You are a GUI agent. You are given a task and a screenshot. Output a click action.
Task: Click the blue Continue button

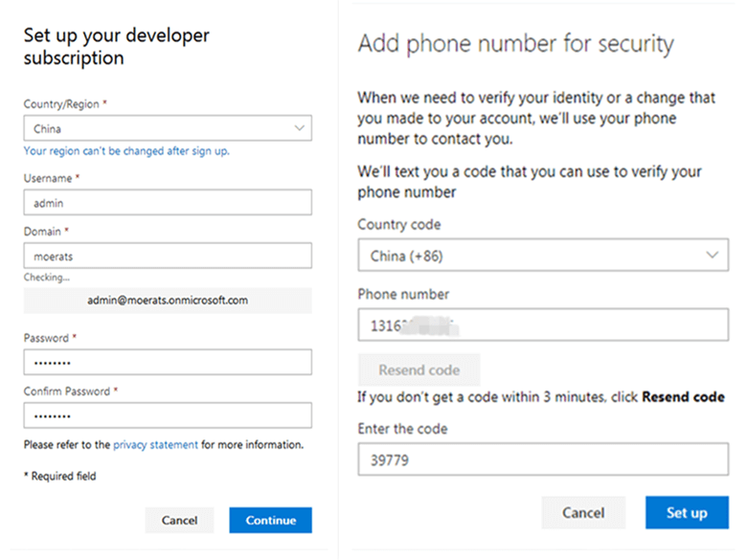click(271, 520)
